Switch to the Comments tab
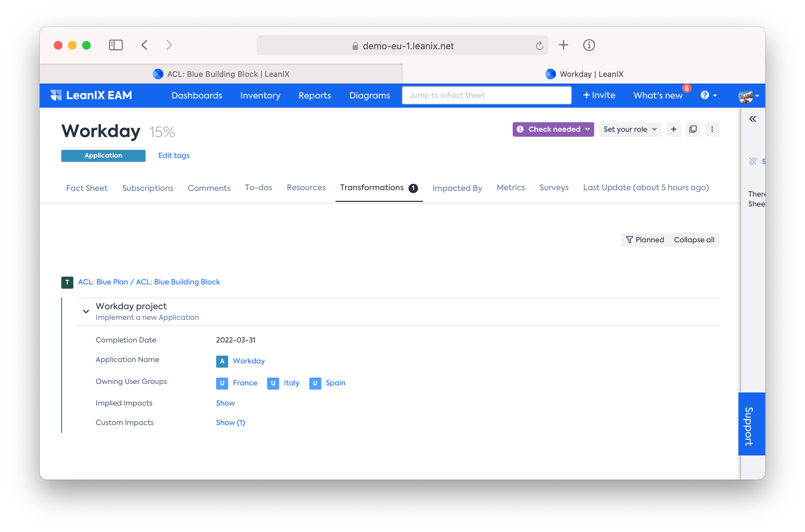The image size is (805, 532). tap(209, 188)
